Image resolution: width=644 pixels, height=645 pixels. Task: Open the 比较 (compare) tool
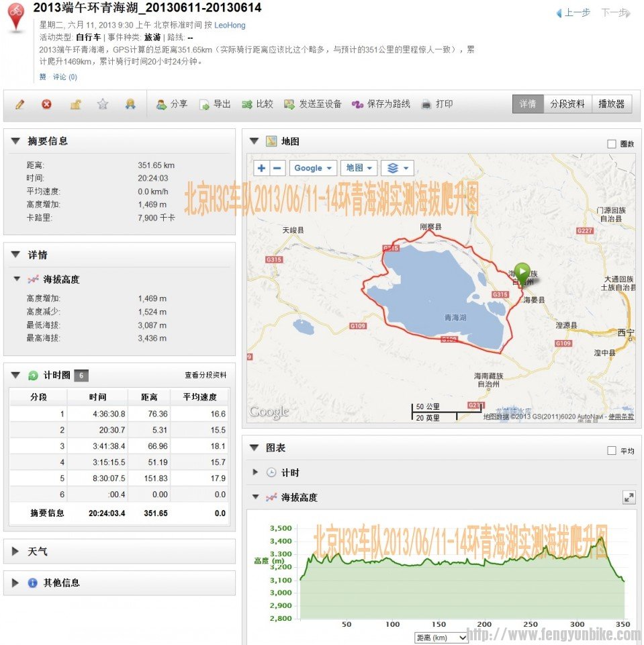[257, 104]
